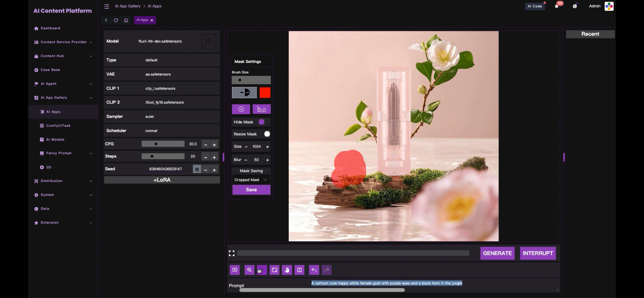
Task: Click the clear mask circled X button
Action: pos(241,109)
